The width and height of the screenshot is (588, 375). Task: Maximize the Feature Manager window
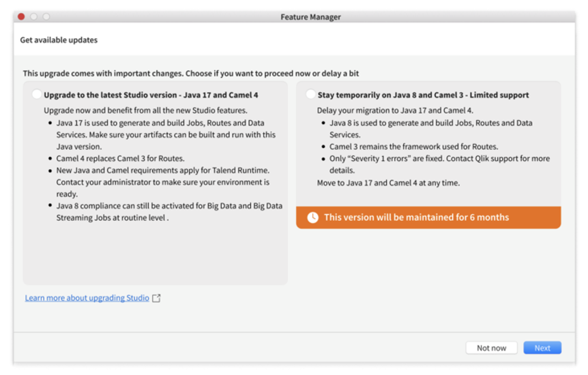click(46, 16)
